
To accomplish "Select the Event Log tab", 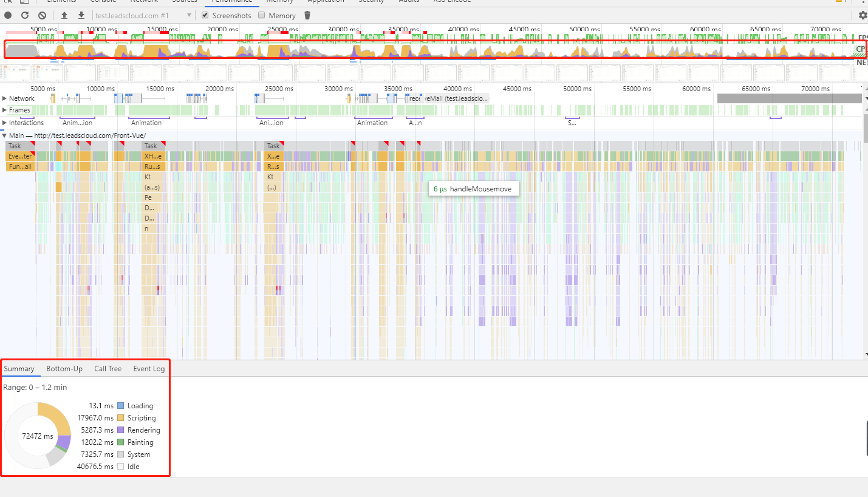I will point(149,369).
